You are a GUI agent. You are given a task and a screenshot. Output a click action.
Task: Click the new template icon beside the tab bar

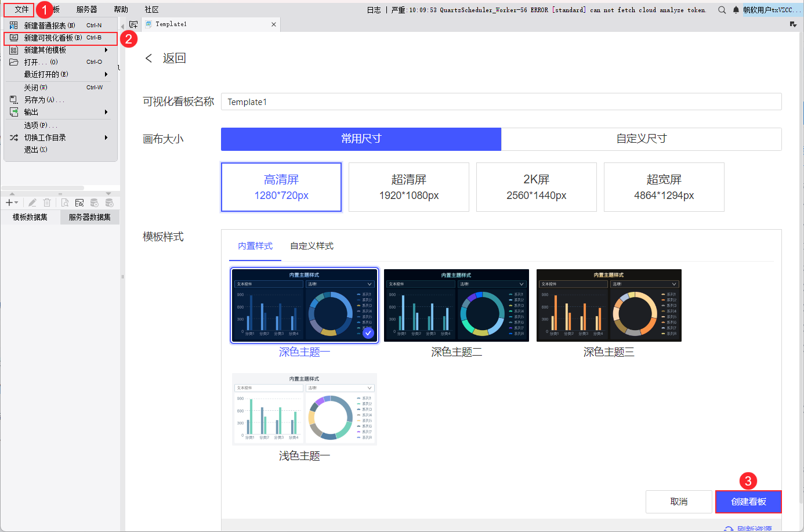[x=133, y=24]
